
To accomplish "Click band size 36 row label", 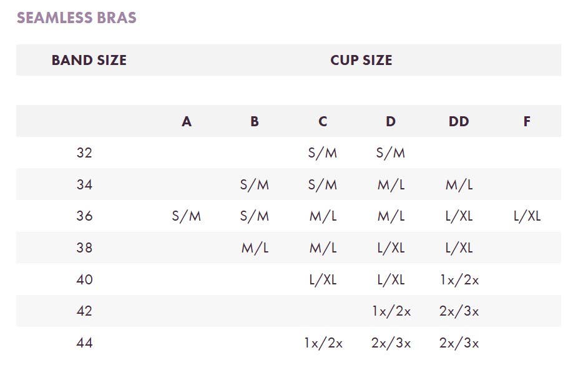I will click(84, 216).
